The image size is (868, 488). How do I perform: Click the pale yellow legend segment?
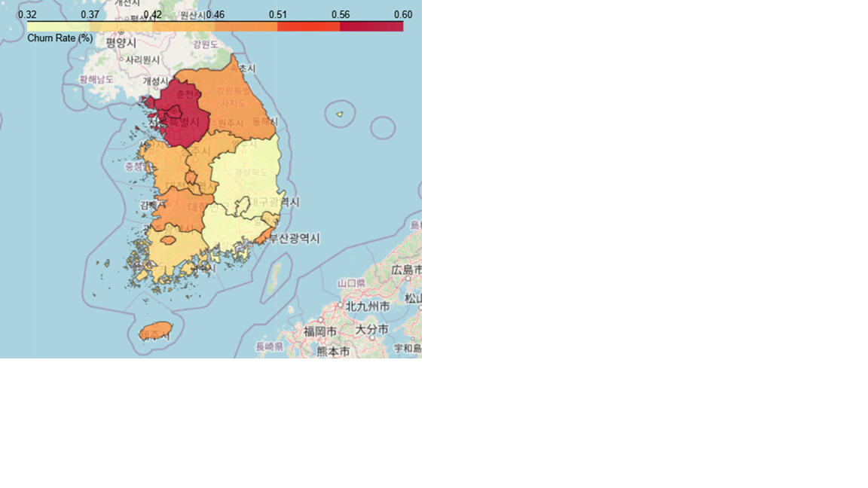coord(58,26)
